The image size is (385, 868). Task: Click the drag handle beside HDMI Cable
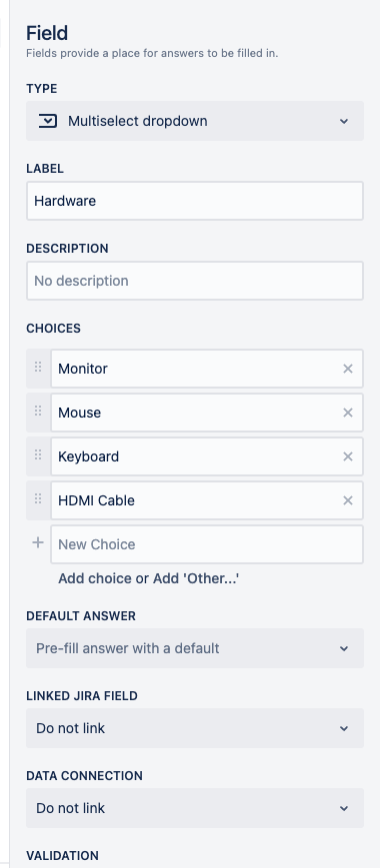38,498
